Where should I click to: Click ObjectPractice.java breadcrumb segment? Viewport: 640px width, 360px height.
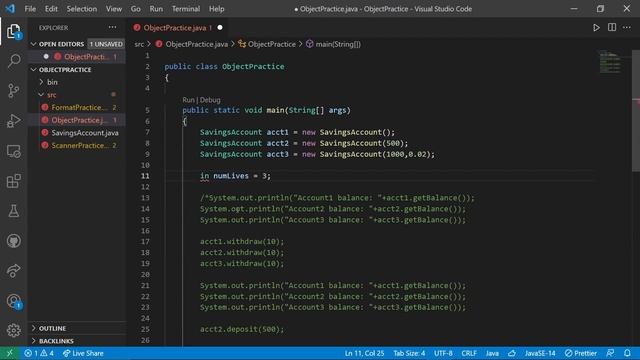click(192, 44)
